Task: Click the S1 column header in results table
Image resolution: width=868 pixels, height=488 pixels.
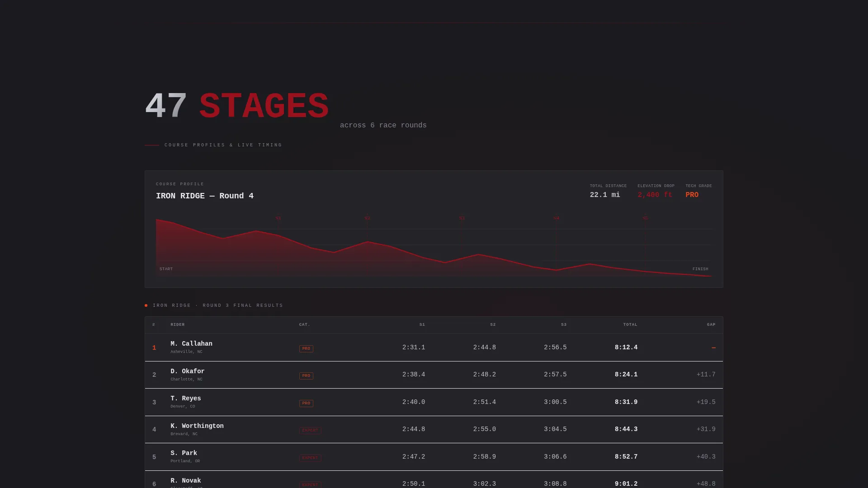Action: coord(422,324)
